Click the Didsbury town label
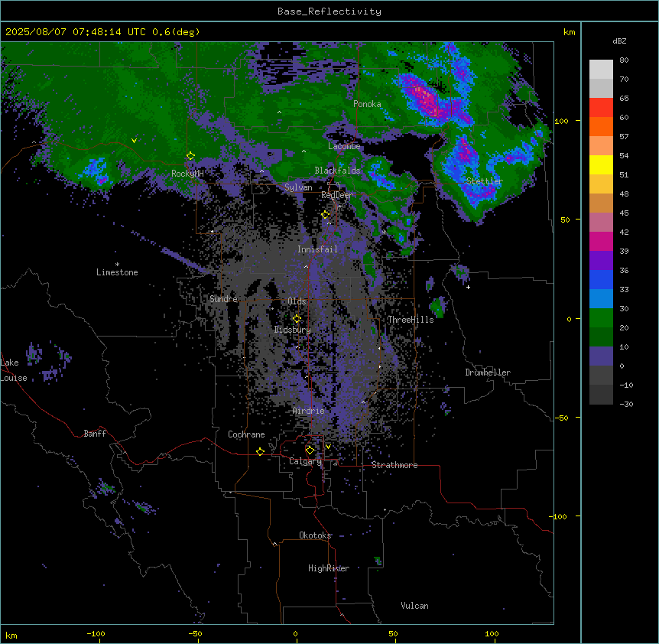This screenshot has height=644, width=659. (293, 330)
